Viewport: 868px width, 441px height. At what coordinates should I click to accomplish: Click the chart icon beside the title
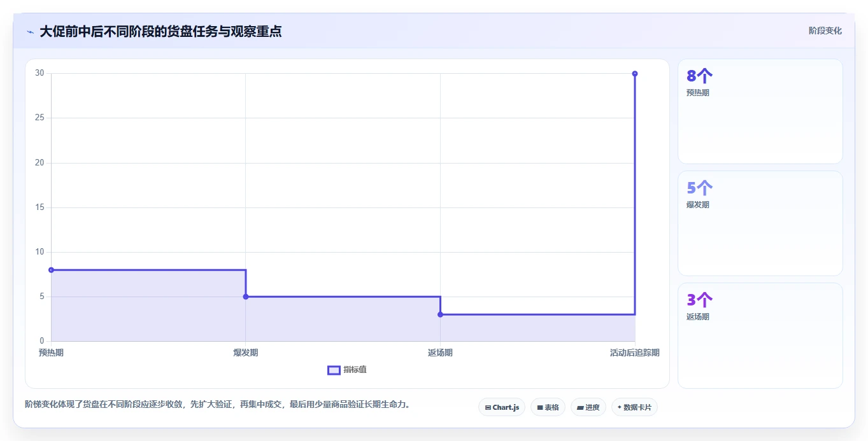tap(30, 32)
